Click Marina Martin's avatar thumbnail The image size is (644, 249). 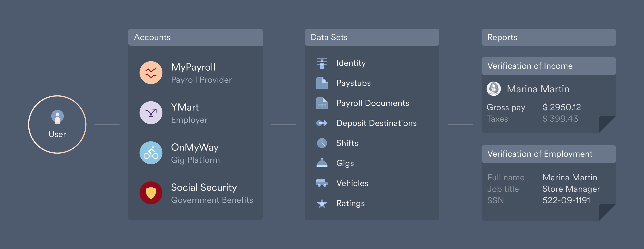(x=493, y=89)
